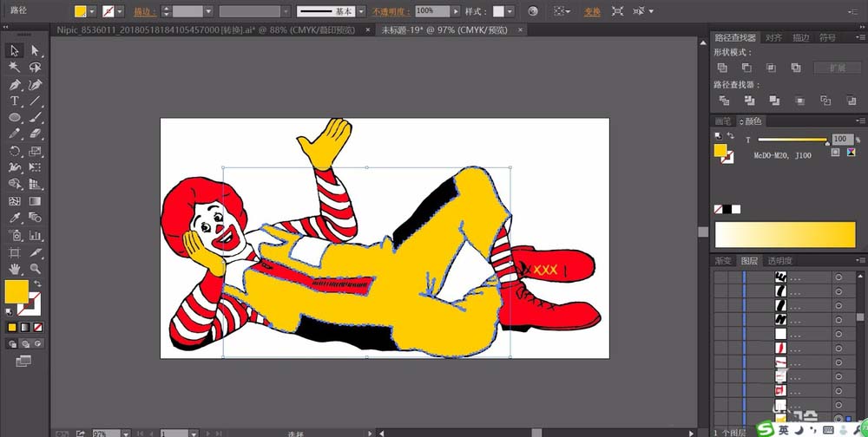Click the target circle of first layer item

[x=838, y=277]
